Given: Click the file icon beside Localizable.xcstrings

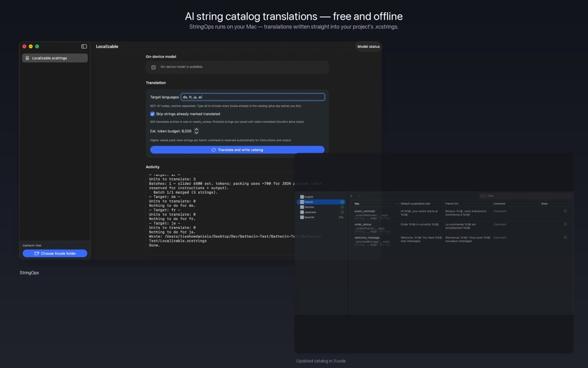Looking at the screenshot, I should click(27, 58).
